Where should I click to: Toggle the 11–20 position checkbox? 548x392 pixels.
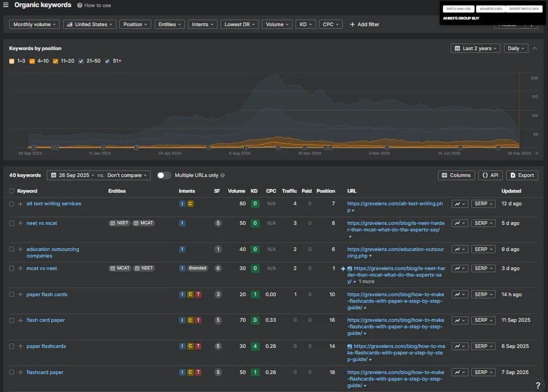pyautogui.click(x=55, y=61)
